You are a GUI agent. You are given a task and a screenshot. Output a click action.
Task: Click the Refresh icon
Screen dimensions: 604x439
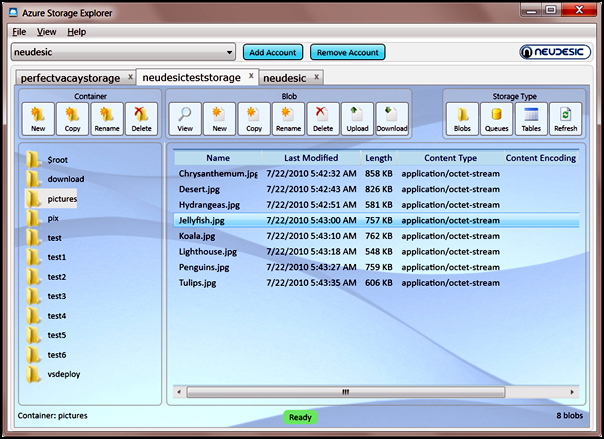pos(565,119)
